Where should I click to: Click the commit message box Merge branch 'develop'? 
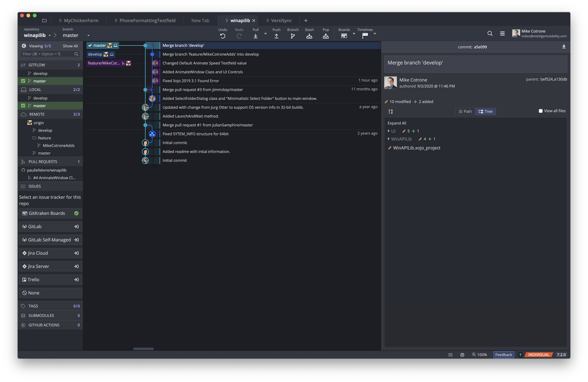click(476, 63)
